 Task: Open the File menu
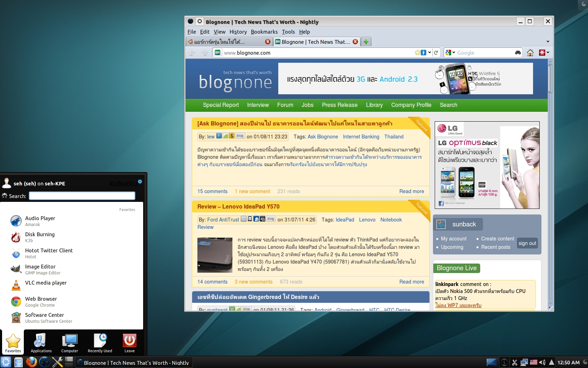click(192, 32)
